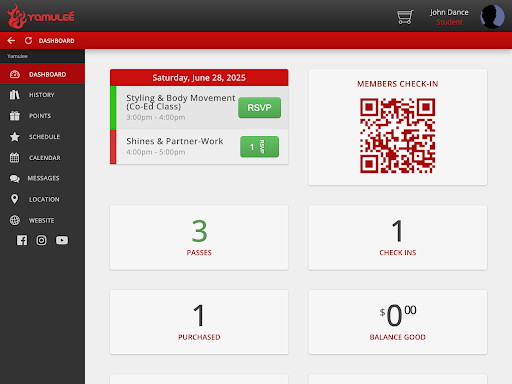Go back using the arrow icon
Image resolution: width=512 pixels, height=384 pixels.
click(x=11, y=41)
